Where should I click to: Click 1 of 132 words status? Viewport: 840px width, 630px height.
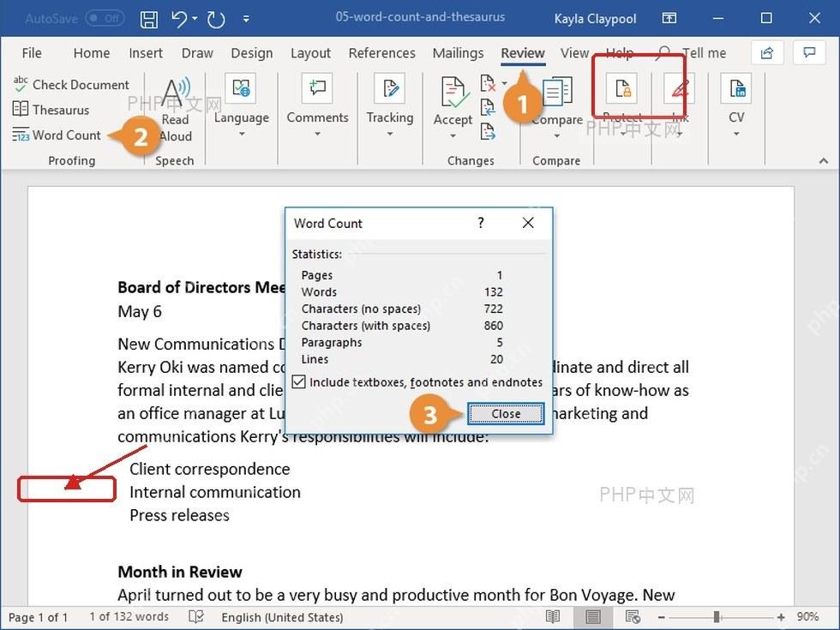[x=129, y=617]
